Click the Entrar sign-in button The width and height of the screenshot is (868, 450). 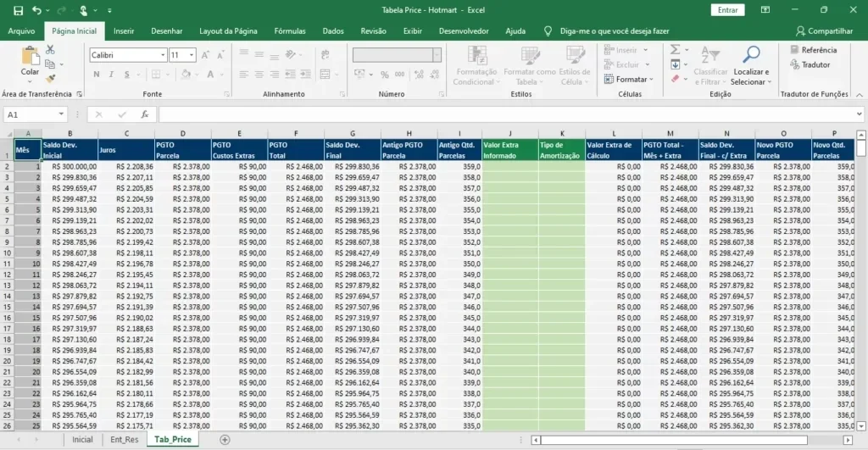point(727,10)
